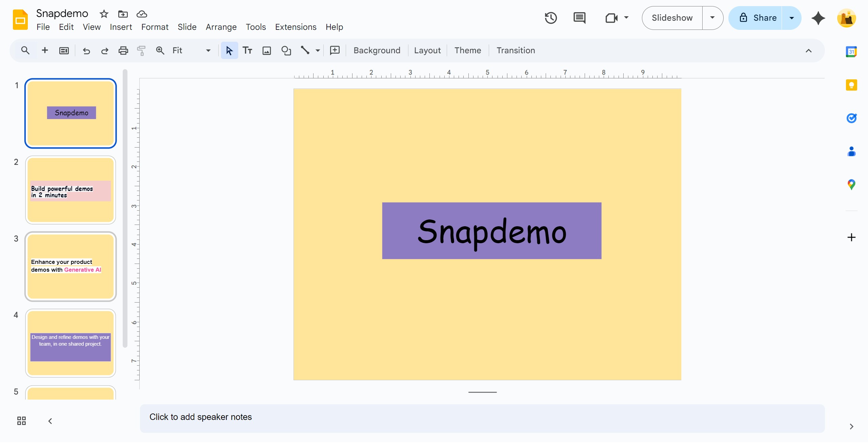
Task: Change slide Background
Action: point(377,51)
